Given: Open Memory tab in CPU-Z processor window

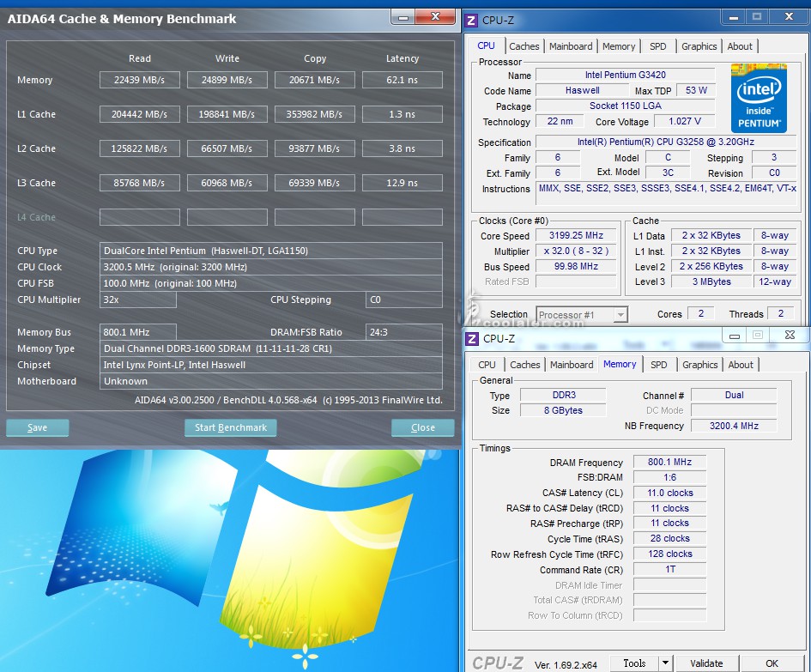Looking at the screenshot, I should tap(619, 46).
